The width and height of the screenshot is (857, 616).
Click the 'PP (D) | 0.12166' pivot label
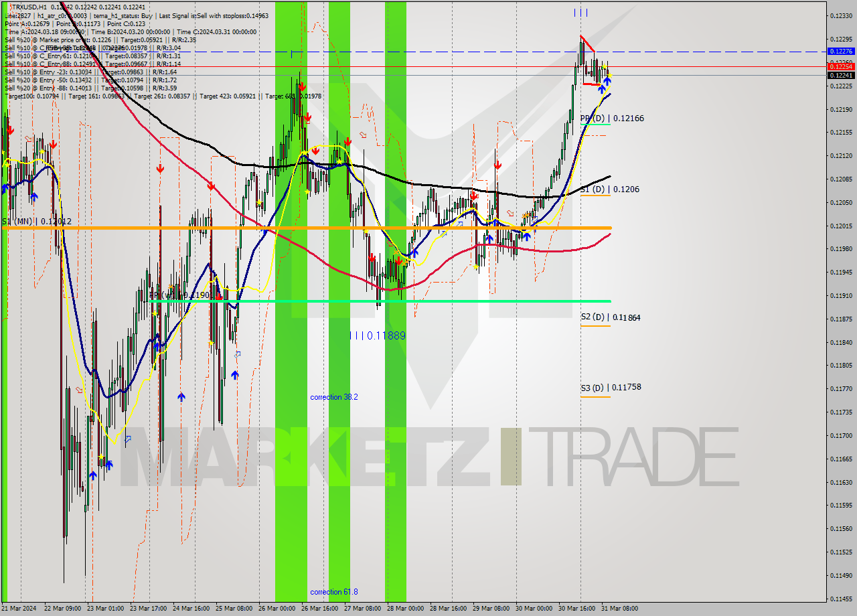coord(612,119)
